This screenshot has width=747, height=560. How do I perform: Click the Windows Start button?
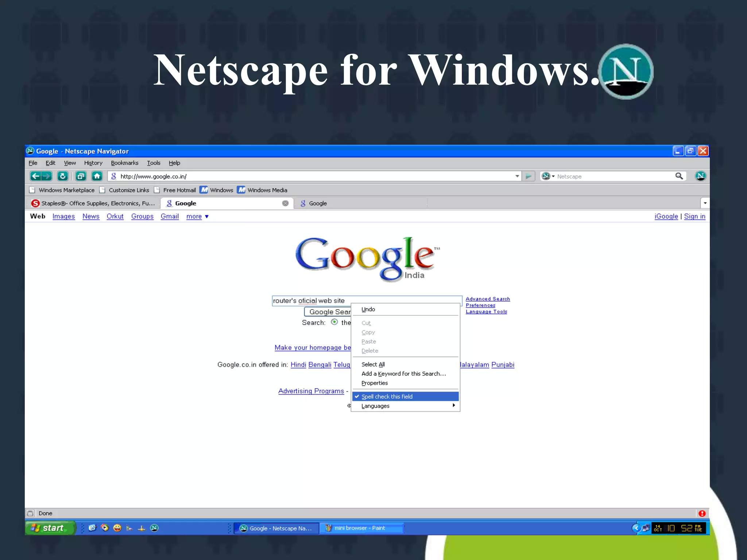click(50, 528)
